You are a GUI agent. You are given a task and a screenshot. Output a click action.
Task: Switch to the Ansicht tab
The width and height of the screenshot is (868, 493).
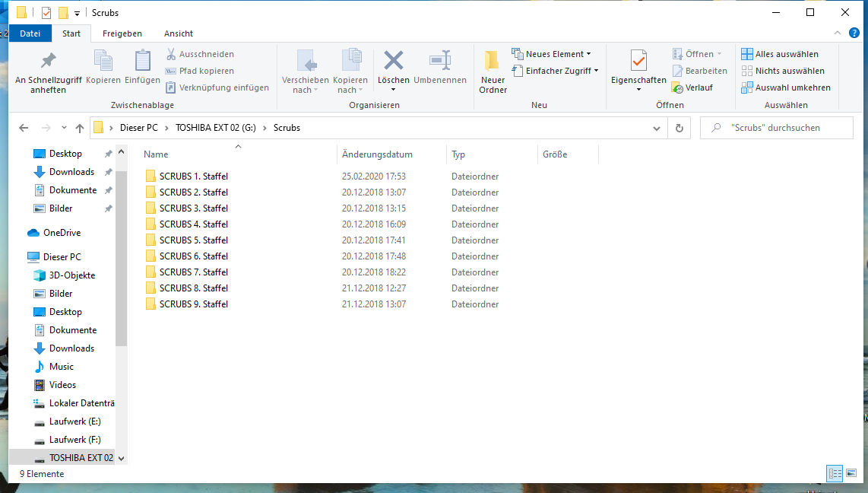point(179,33)
